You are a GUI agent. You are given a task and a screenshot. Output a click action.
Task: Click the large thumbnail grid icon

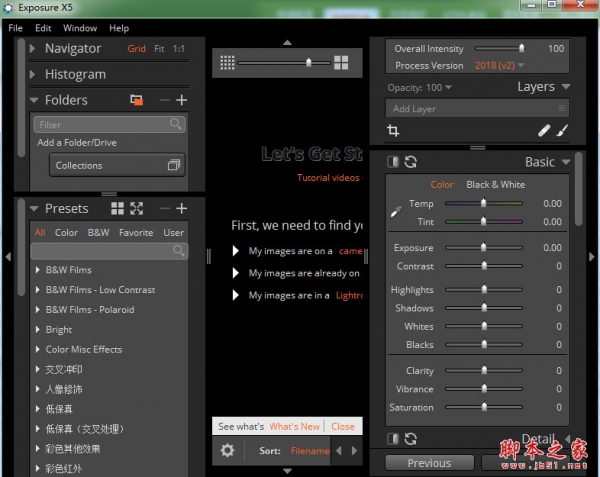341,62
